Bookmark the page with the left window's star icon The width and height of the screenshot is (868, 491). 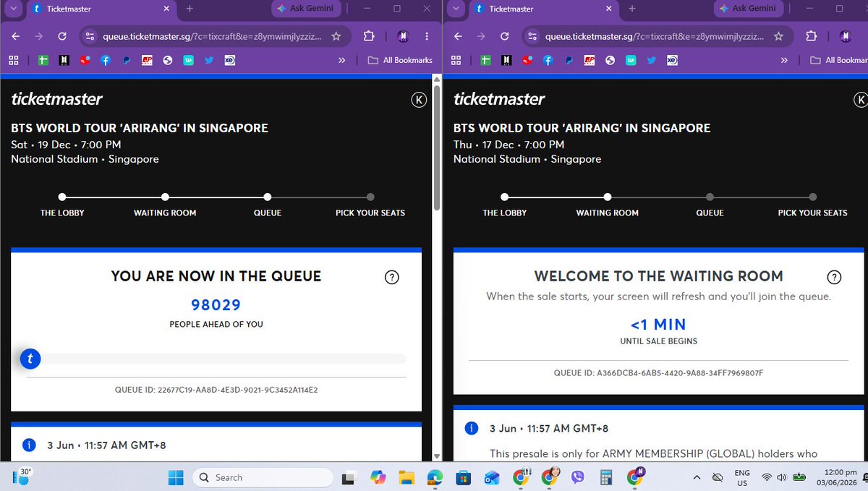(336, 36)
